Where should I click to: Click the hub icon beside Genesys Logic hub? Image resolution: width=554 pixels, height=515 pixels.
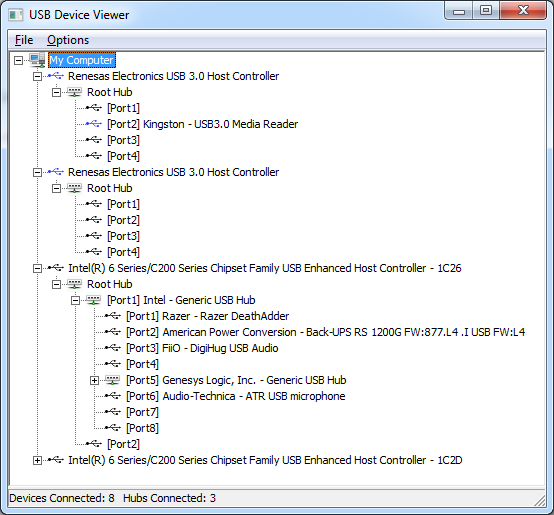113,380
